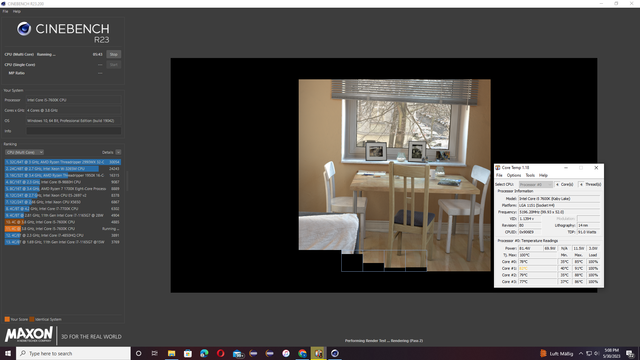This screenshot has width=640, height=360.
Task: Click the orange Your Score legend swatch
Action: coord(7,319)
